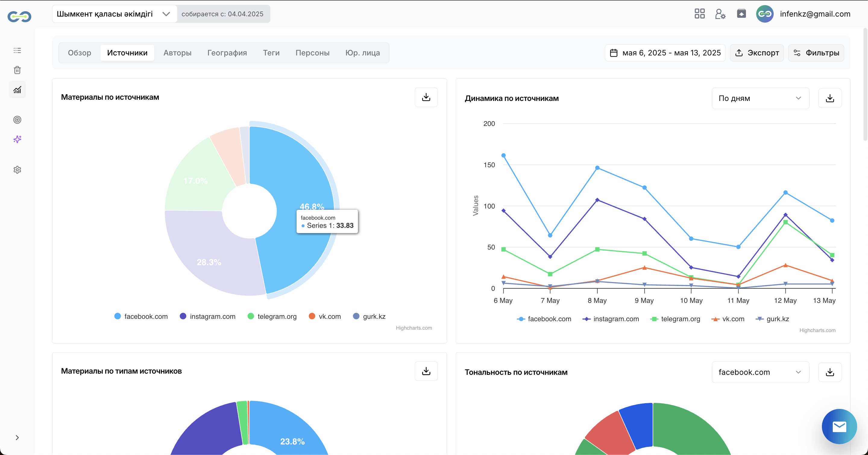Open the Шымкент қаласы әкімдігі project dropdown
Screen dimensions: 868x455
(x=114, y=14)
